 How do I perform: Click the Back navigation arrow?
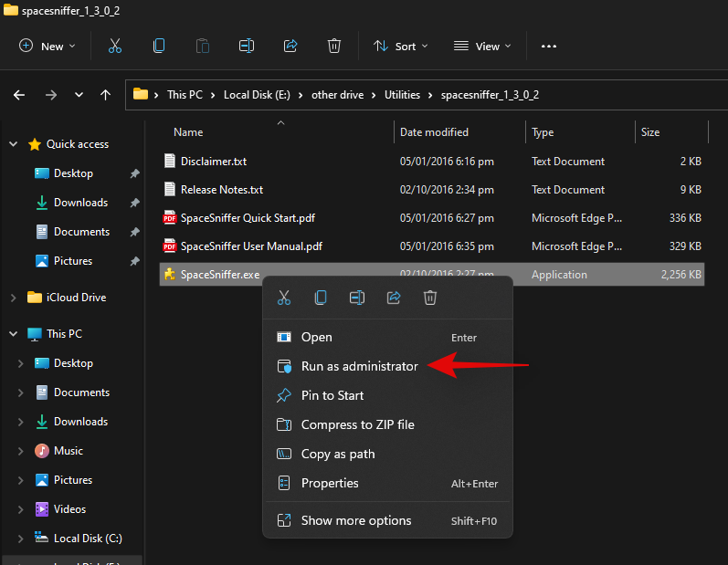click(x=19, y=94)
